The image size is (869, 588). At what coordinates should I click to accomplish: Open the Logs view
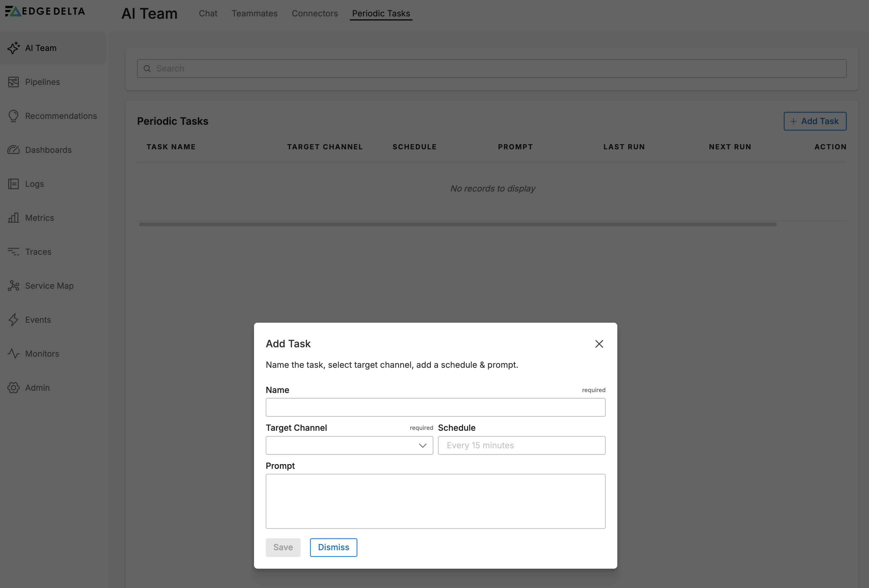pos(34,184)
